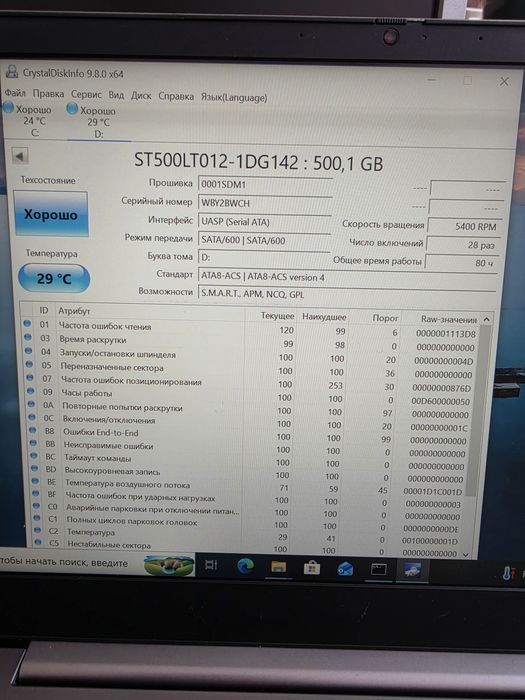This screenshot has width=525, height=700.
Task: Launch Microsoft Edge from the taskbar
Action: 245,566
